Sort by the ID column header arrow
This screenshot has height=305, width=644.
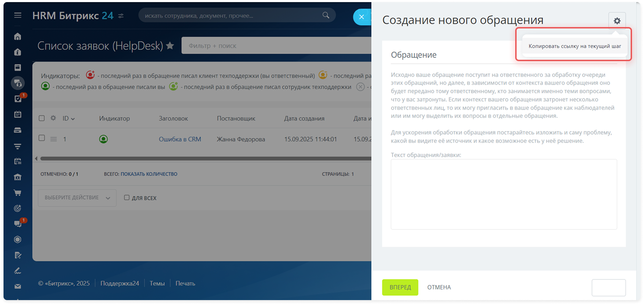(73, 119)
